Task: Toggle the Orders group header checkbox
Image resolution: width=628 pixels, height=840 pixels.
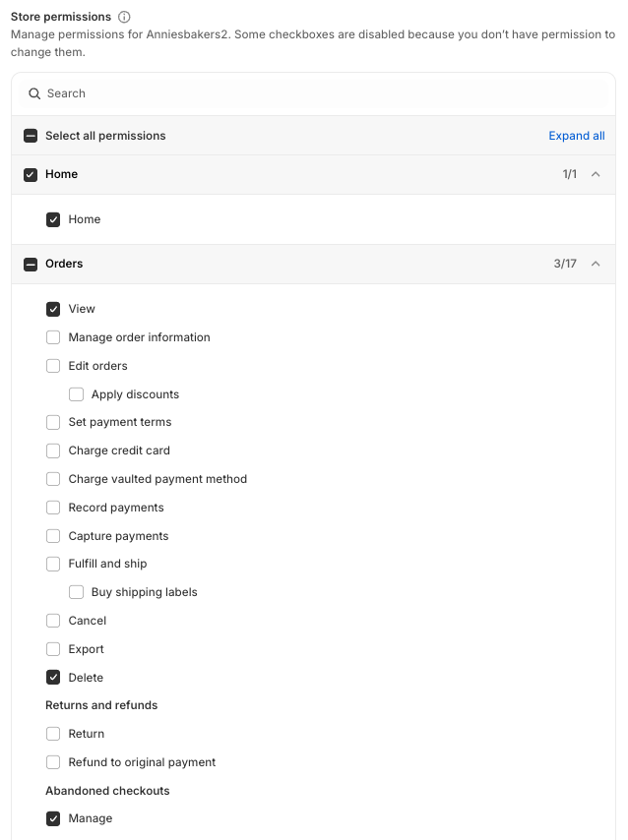Action: (31, 264)
